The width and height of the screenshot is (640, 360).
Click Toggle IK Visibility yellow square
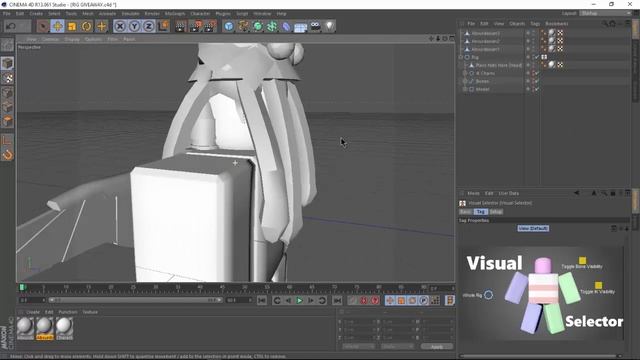(x=598, y=285)
